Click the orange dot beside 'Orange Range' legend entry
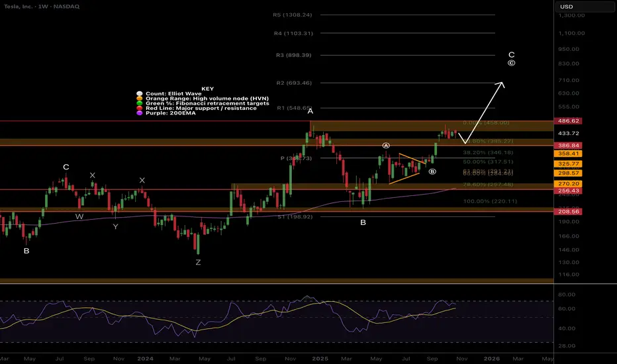This screenshot has height=364, width=617. coord(139,99)
